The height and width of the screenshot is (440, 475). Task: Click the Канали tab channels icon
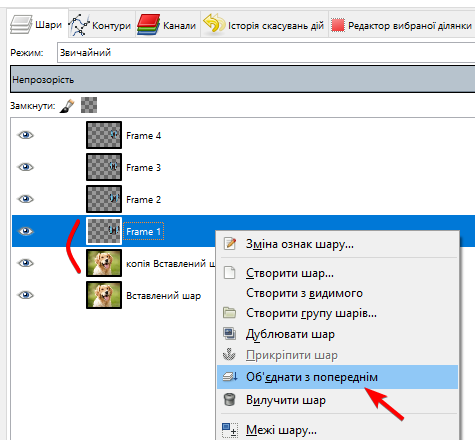coord(148,25)
